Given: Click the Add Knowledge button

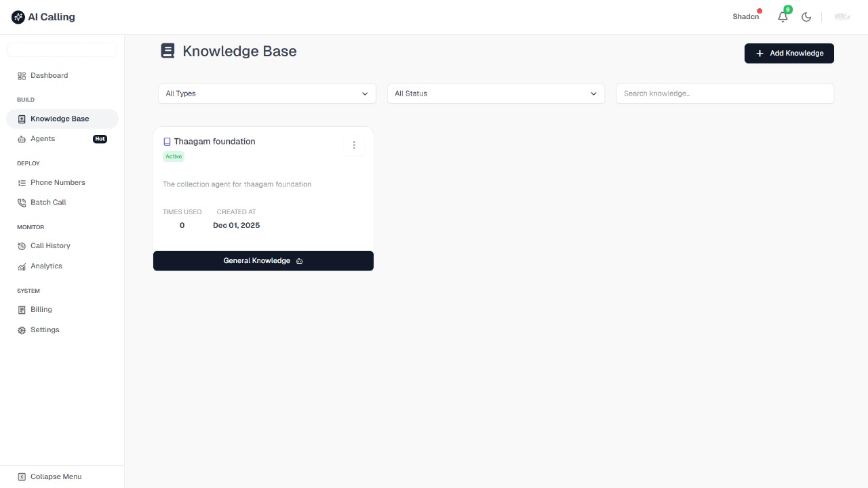Looking at the screenshot, I should click(x=789, y=53).
